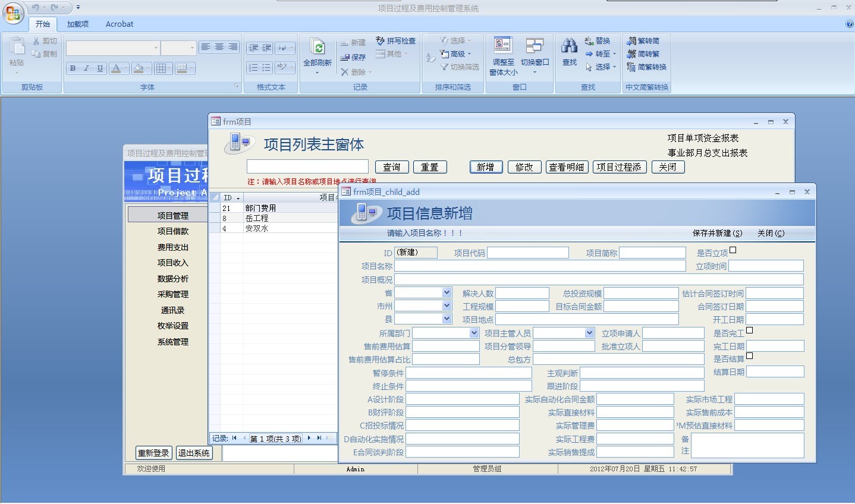Click the Switch Windows (切换窗口) icon

535,46
